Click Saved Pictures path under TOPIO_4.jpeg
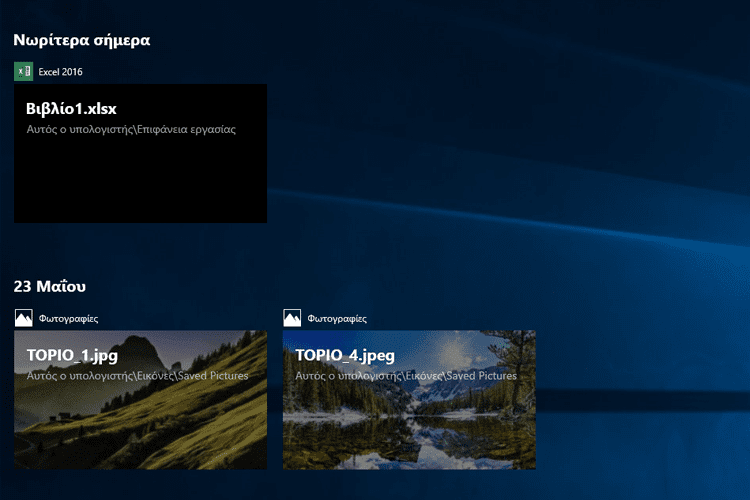 point(406,376)
